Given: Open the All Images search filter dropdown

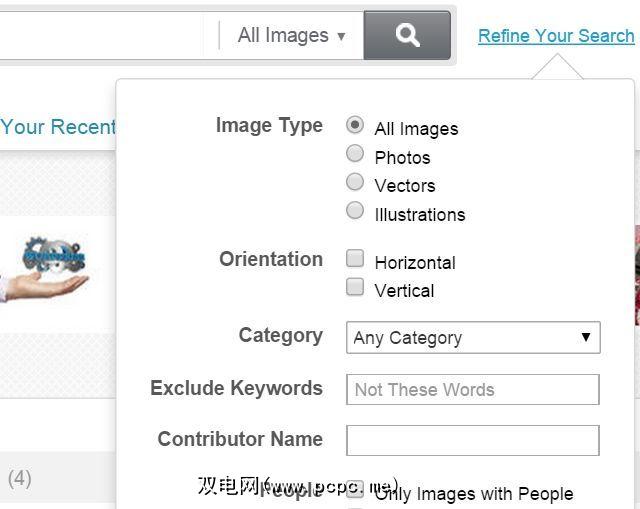Looking at the screenshot, I should pos(291,36).
